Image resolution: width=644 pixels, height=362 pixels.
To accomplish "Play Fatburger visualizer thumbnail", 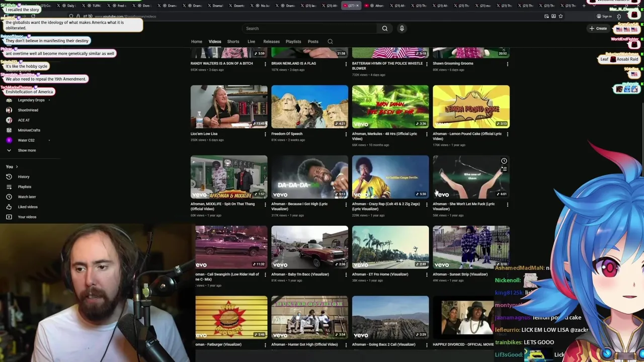I will click(x=231, y=318).
